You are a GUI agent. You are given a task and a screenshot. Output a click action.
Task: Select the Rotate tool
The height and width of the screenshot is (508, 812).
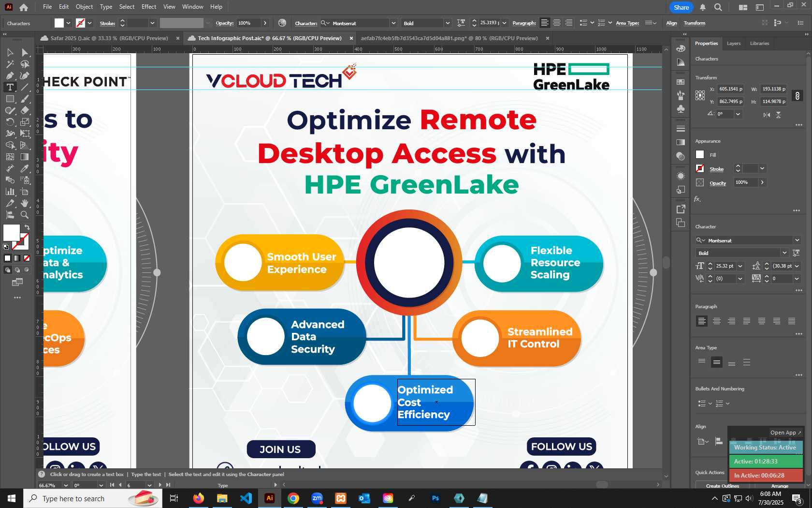pos(10,122)
